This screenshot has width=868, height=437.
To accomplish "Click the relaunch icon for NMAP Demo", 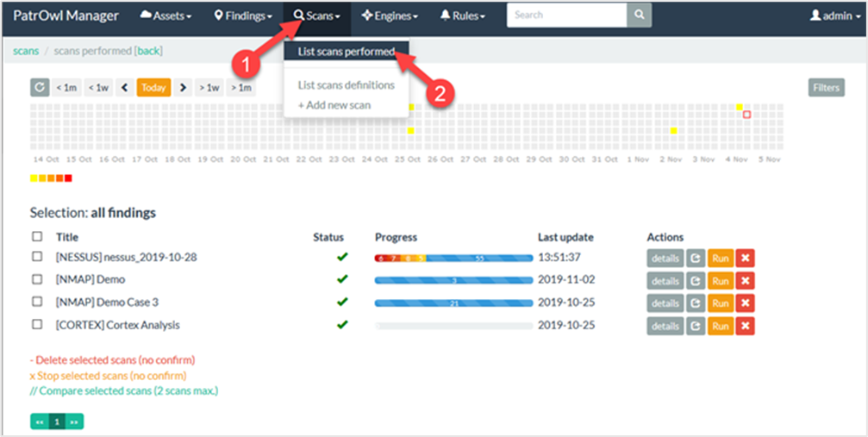I will click(x=696, y=280).
